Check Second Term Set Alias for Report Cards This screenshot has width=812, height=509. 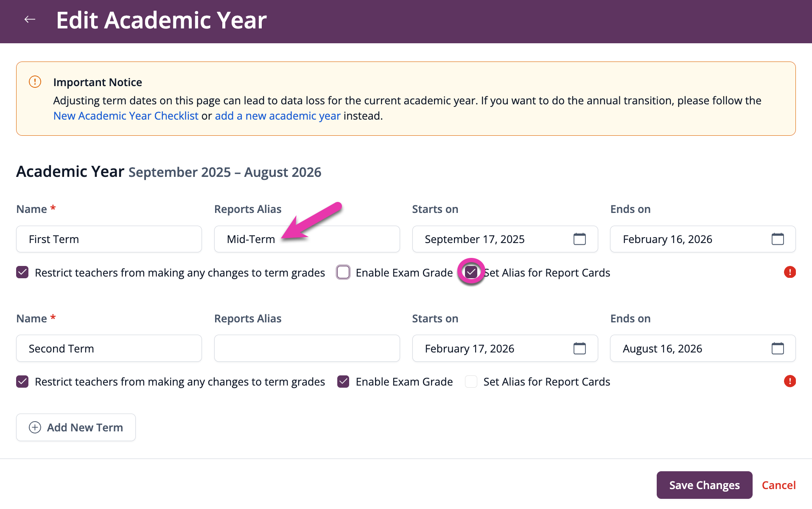(471, 382)
